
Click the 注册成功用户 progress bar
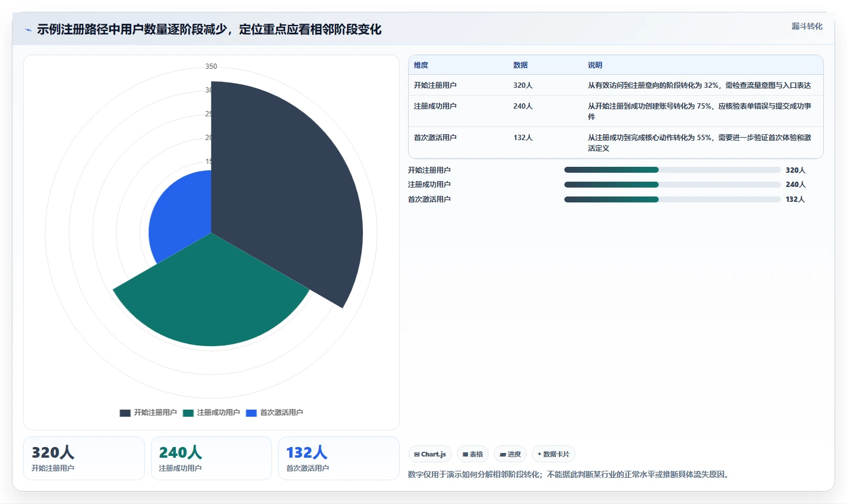click(x=672, y=185)
